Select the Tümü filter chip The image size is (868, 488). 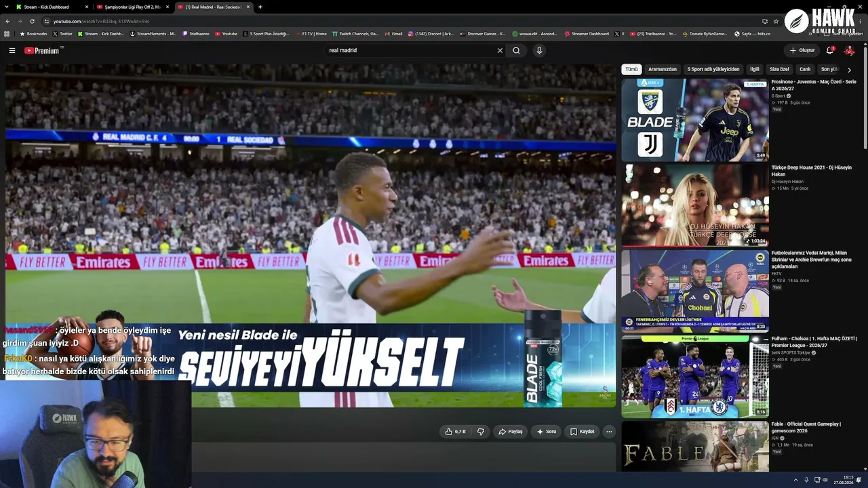click(x=631, y=69)
